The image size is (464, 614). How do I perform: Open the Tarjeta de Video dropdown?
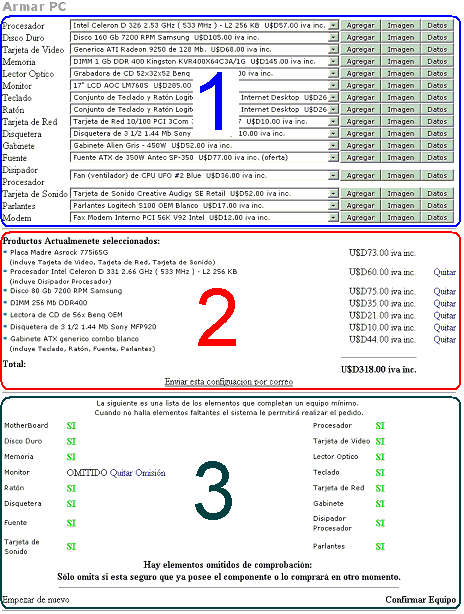click(333, 50)
